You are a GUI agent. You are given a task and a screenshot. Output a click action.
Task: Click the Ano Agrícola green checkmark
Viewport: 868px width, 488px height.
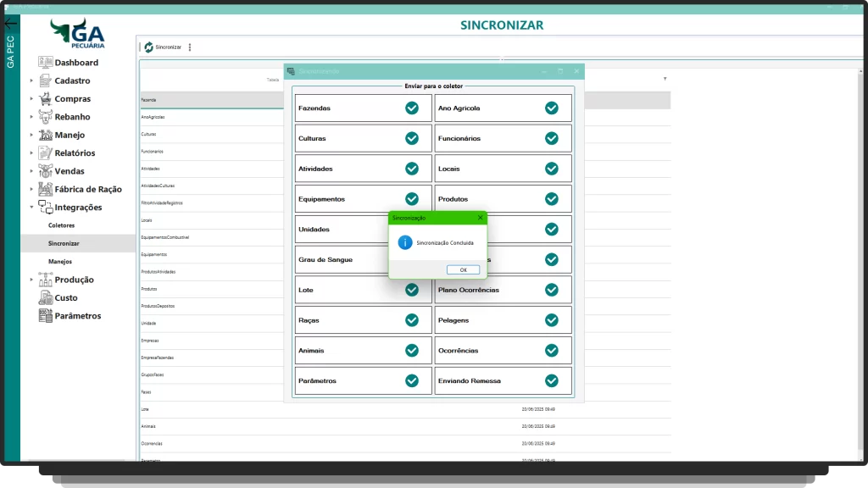click(552, 108)
